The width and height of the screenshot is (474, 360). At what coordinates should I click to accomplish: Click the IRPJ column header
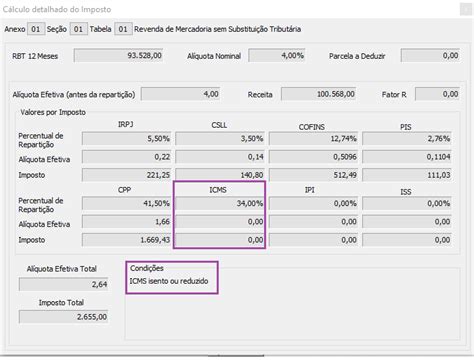(x=126, y=124)
